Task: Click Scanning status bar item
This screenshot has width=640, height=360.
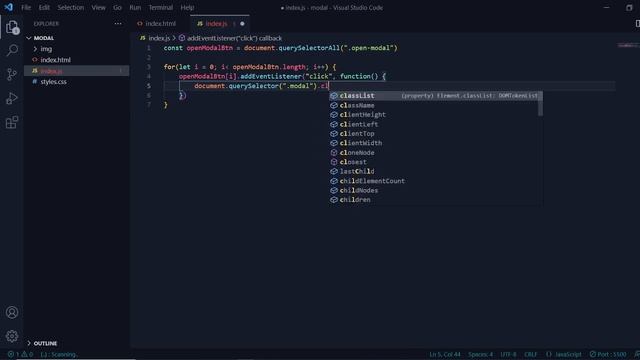Action: pos(59,354)
